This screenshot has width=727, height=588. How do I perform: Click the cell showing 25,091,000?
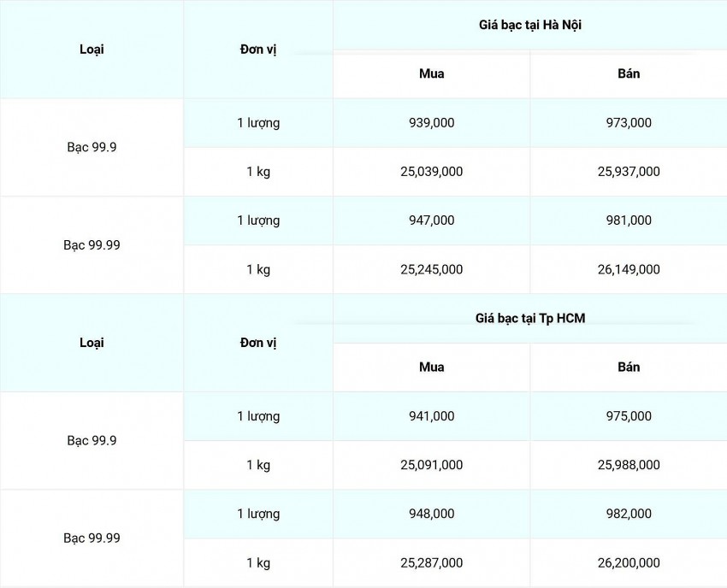[432, 465]
